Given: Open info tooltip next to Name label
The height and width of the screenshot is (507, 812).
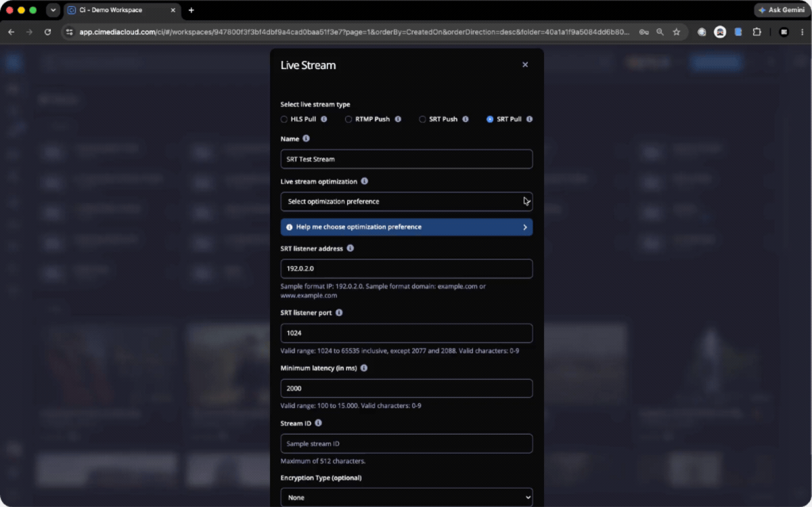Looking at the screenshot, I should coord(306,139).
